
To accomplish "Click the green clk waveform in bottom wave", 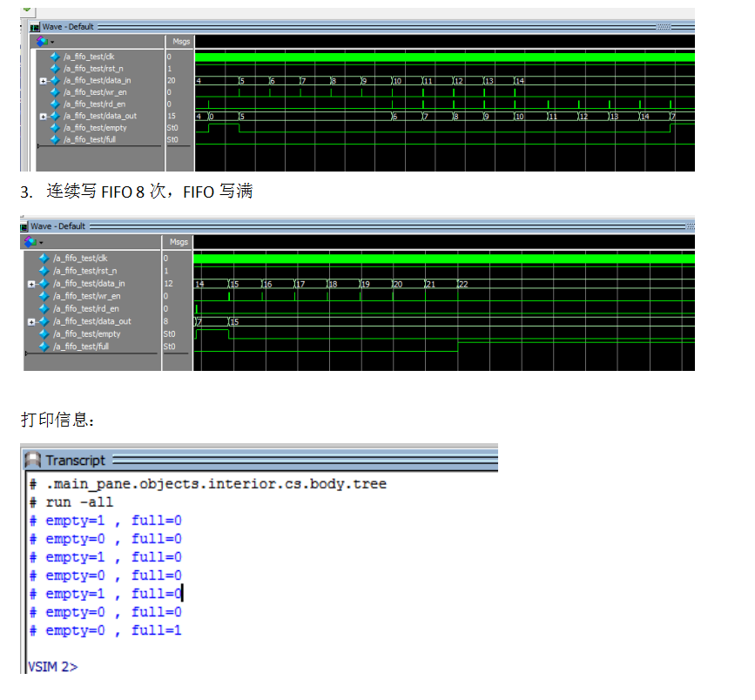I will (435, 259).
